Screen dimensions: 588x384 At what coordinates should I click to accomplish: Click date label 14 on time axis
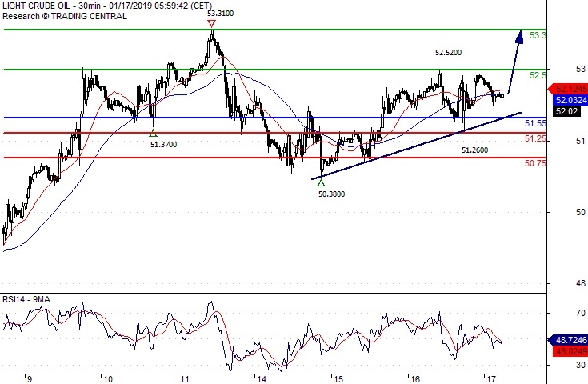(262, 379)
